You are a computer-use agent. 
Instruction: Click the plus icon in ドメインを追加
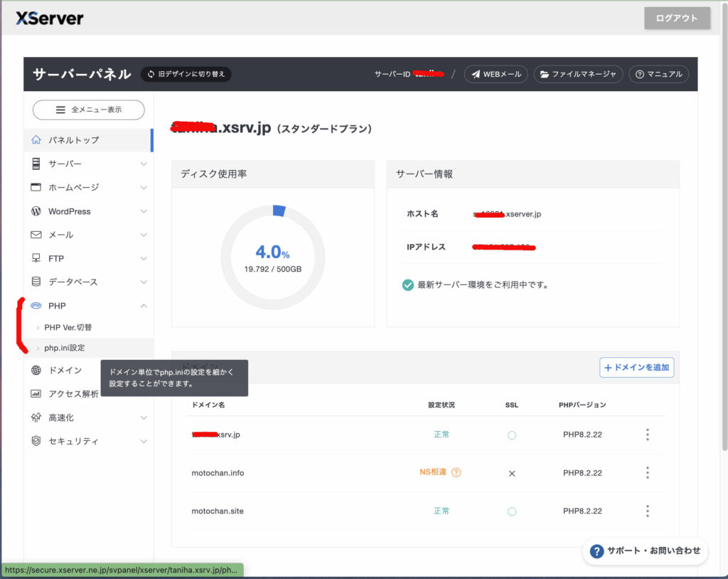[x=608, y=368]
